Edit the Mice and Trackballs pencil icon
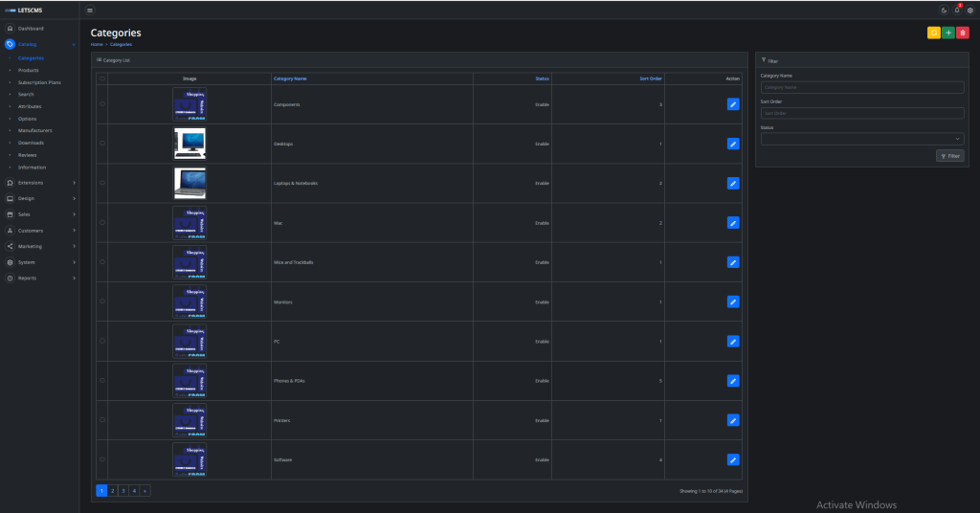This screenshot has width=980, height=513. (x=733, y=262)
